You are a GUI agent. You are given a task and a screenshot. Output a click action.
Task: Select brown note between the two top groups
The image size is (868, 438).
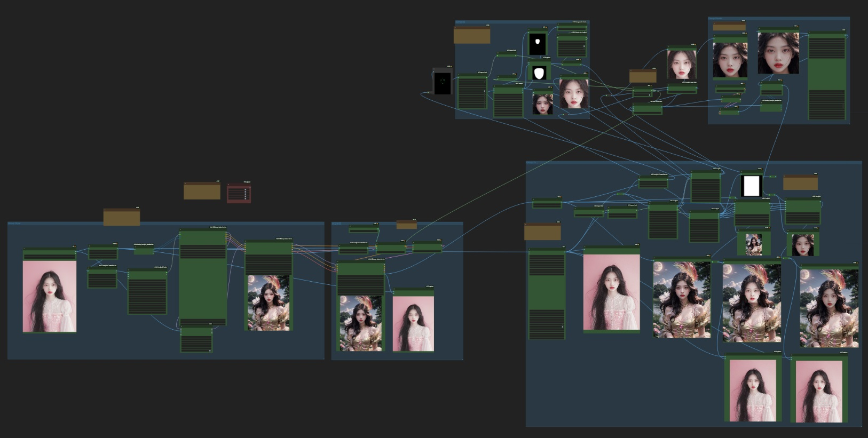point(643,76)
